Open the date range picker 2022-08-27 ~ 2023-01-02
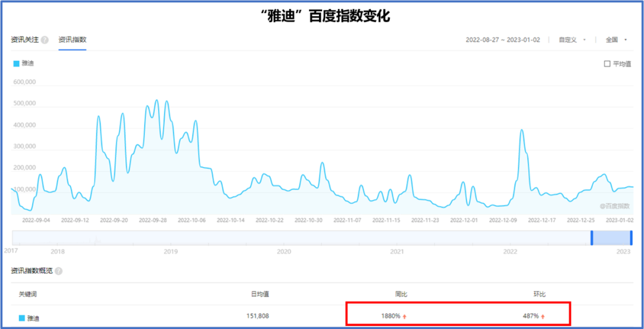Screen dimensions: 644x329 point(503,40)
